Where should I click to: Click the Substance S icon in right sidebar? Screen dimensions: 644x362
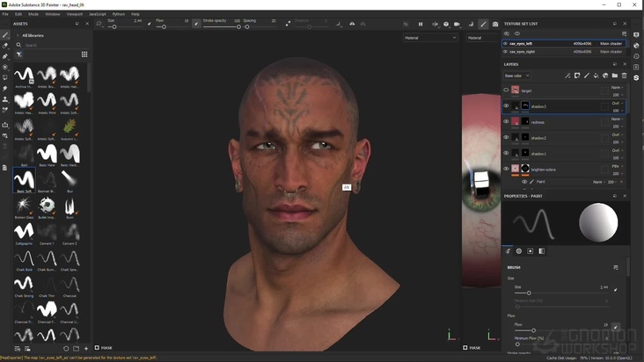636,77
